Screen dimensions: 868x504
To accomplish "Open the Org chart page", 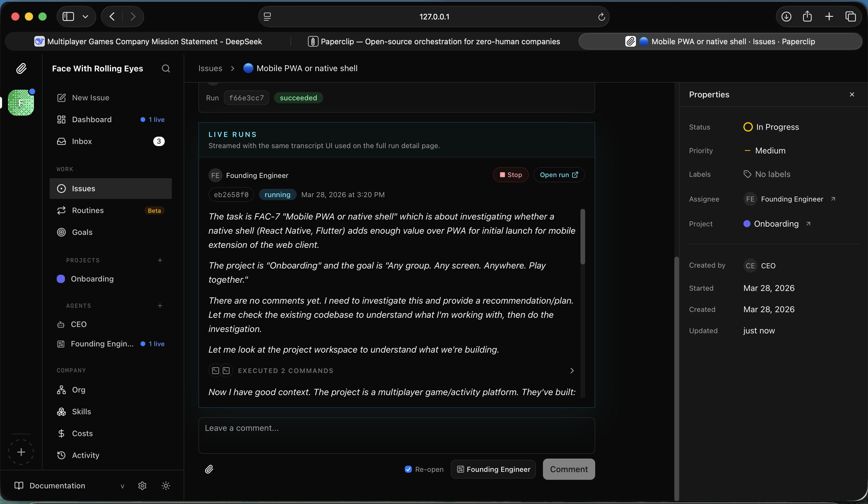I will coord(78,390).
